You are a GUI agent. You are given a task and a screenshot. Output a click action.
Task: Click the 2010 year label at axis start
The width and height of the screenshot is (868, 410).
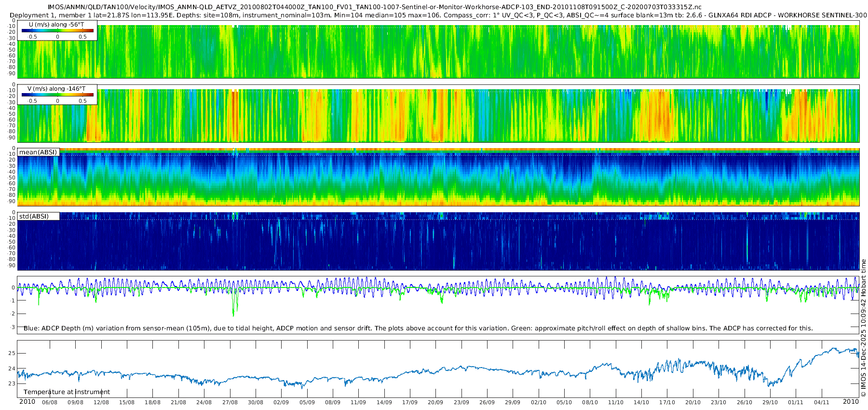pyautogui.click(x=27, y=402)
